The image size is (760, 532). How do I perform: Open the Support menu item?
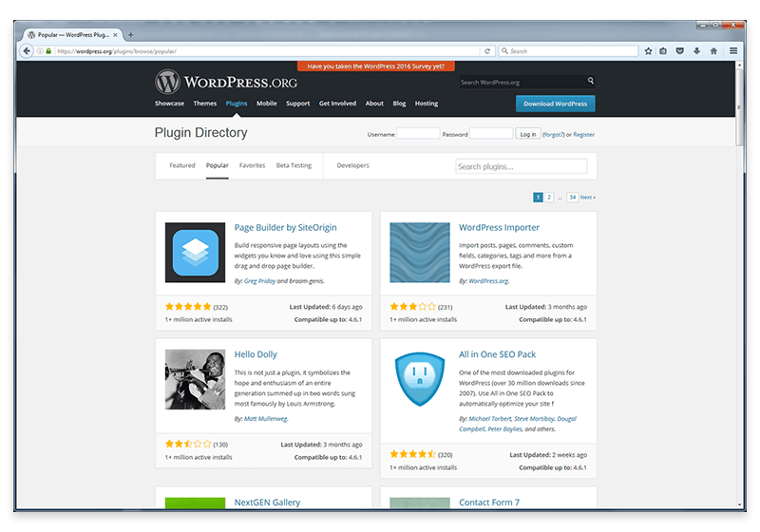[x=297, y=104]
